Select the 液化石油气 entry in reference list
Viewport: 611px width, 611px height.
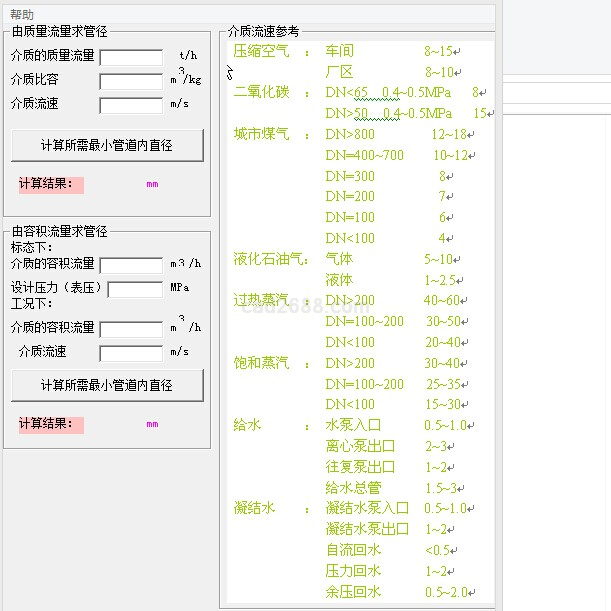268,260
